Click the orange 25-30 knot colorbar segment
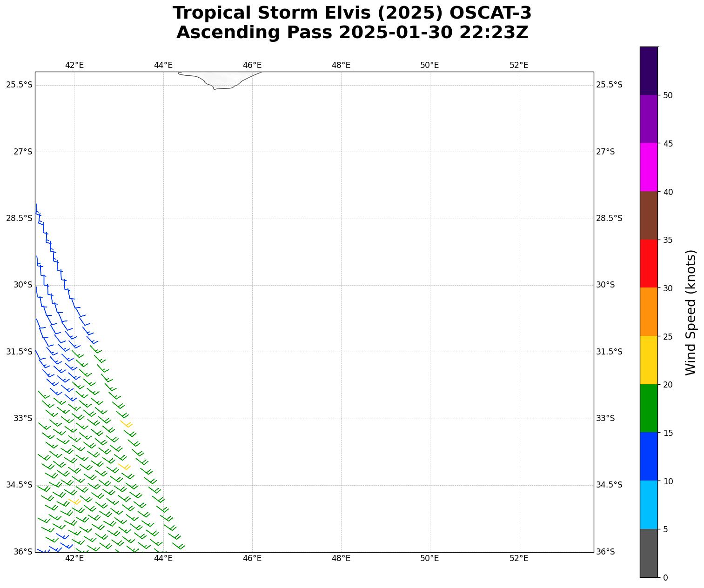 click(649, 312)
